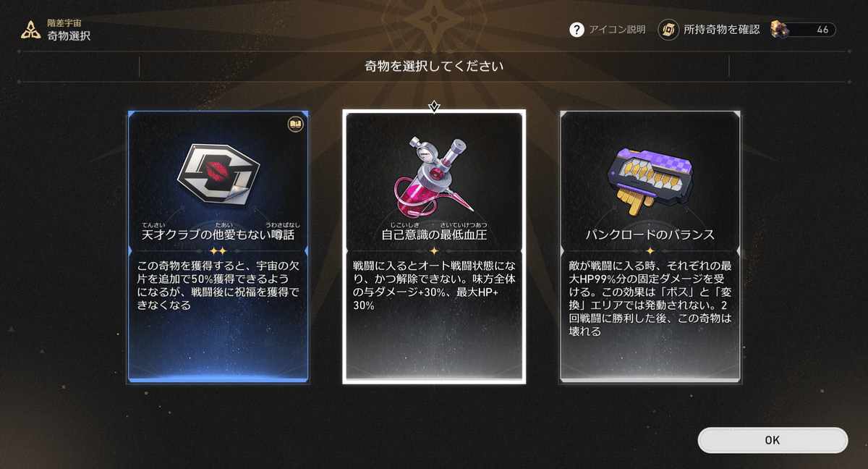Click the two-star rarity on the blue card
868x469 pixels.
[218, 250]
